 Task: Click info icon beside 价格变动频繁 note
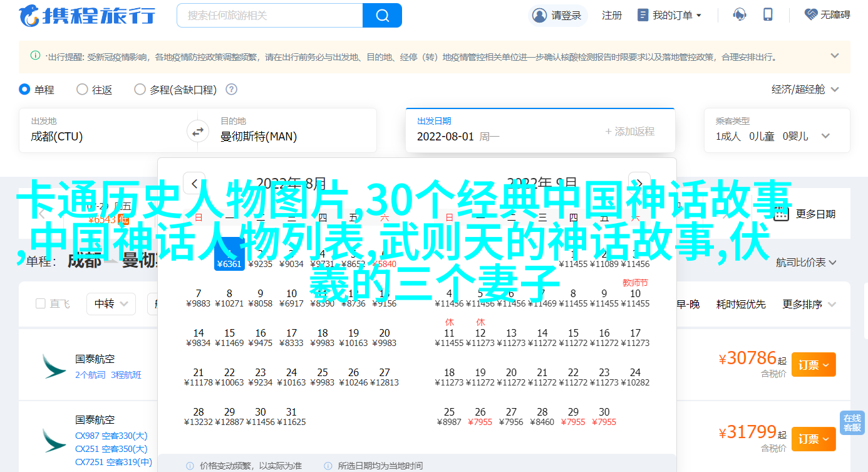(190, 466)
